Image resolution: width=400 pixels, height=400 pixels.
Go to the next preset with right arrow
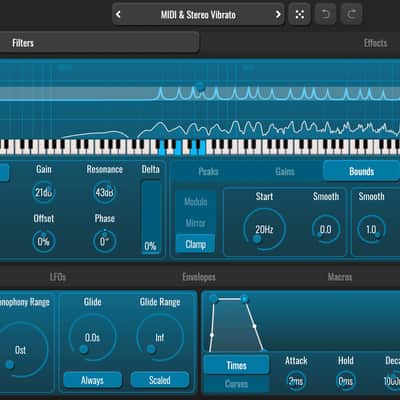278,14
